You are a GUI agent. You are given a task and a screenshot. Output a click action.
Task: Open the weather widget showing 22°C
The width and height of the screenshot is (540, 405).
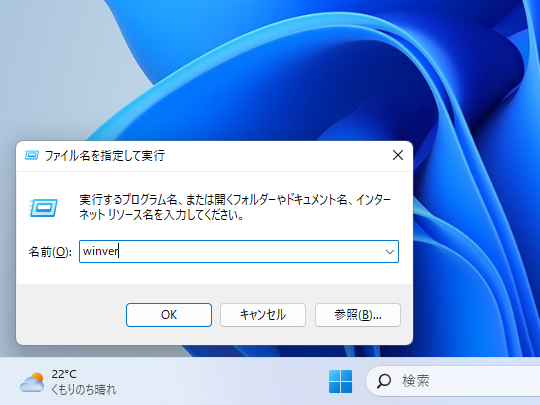tap(68, 382)
